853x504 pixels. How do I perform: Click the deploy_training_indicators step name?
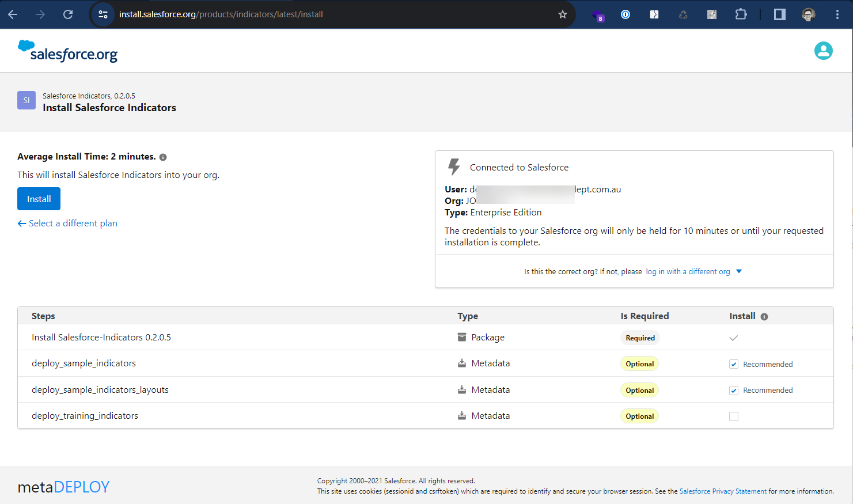click(x=85, y=416)
